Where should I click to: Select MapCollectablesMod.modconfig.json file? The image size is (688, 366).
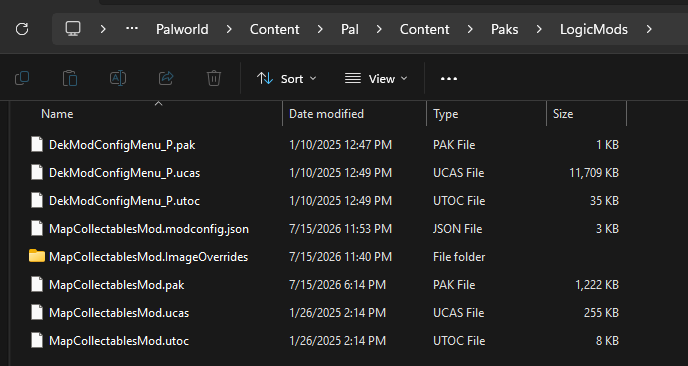click(149, 229)
